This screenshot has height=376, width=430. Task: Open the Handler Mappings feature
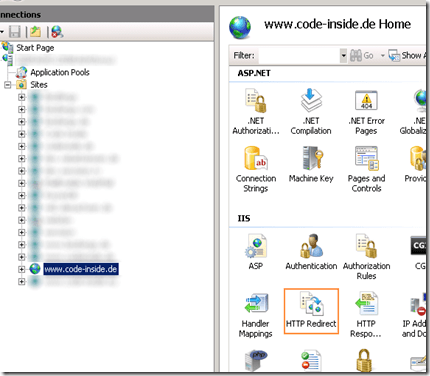256,315
